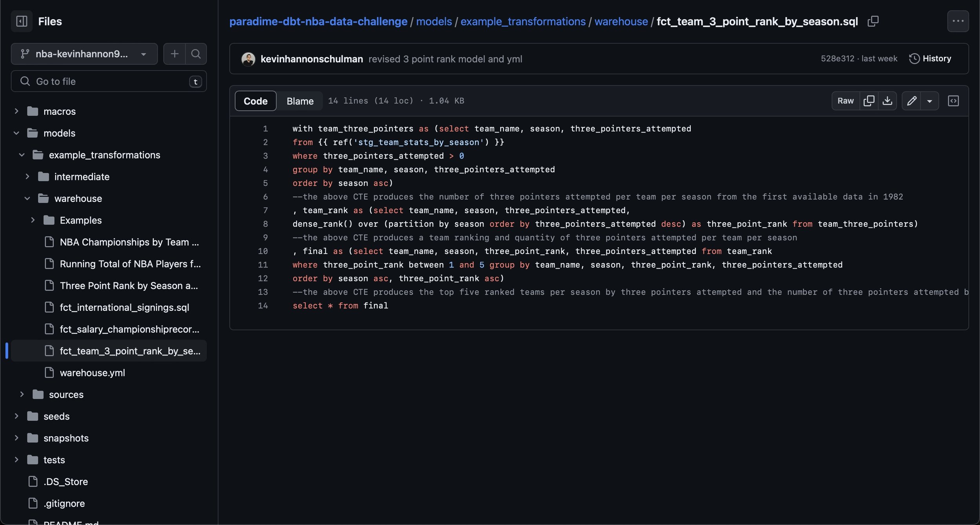Click the add file plus icon
Viewport: 980px width, 525px height.
click(174, 54)
